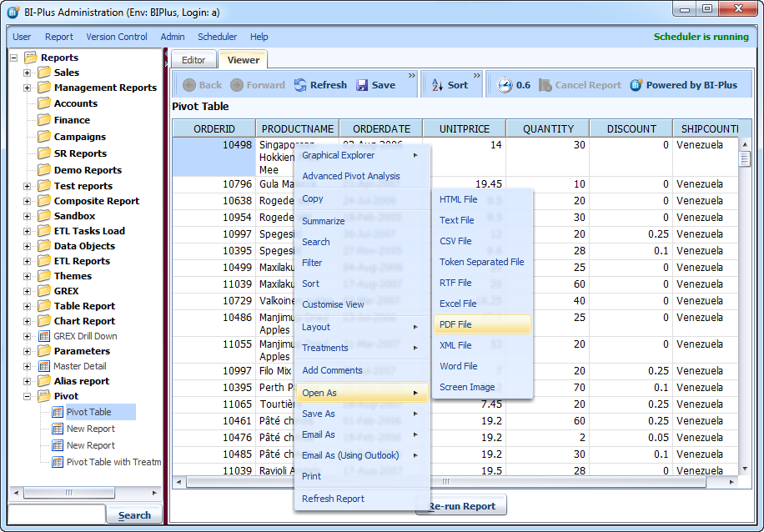The height and width of the screenshot is (532, 764).
Task: Expand the Management Reports folder
Action: point(28,88)
